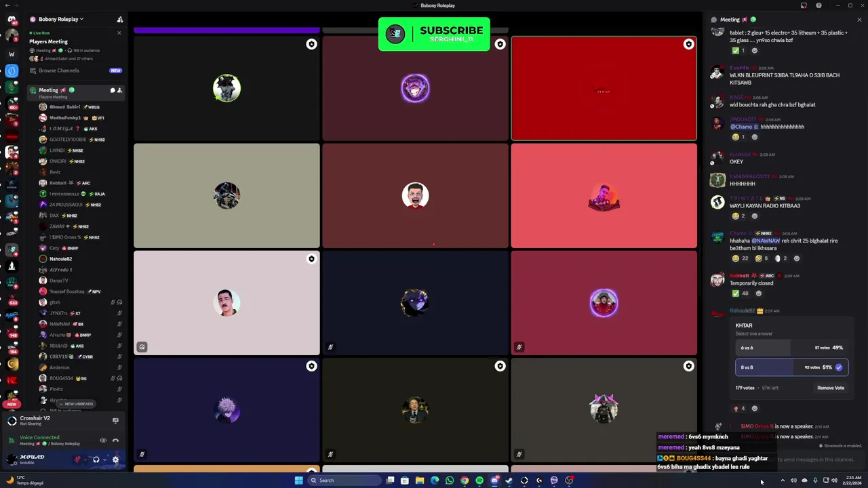Toggle laughing reaction with count 2 on WAYLI message

[738, 216]
